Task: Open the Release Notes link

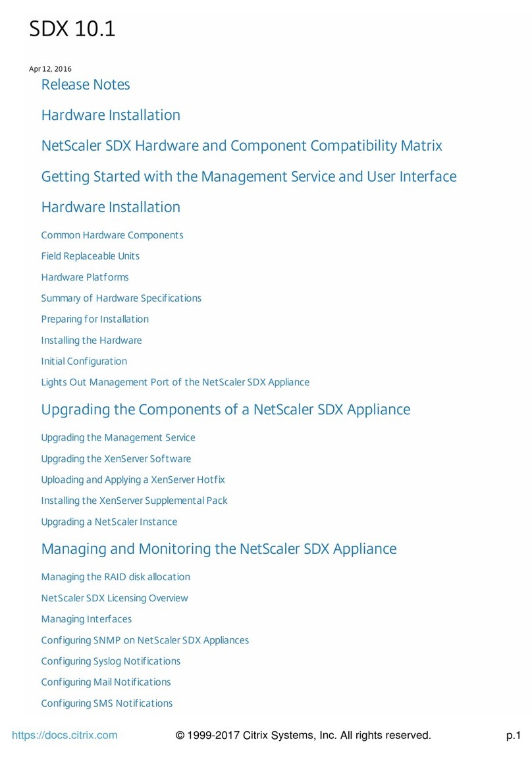Action: coord(86,84)
